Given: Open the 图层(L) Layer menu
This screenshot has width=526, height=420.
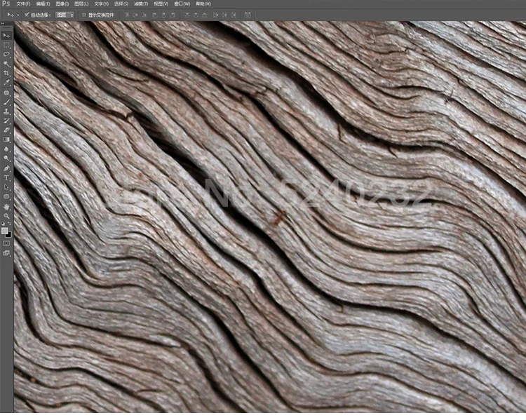Looking at the screenshot, I should 81,4.
